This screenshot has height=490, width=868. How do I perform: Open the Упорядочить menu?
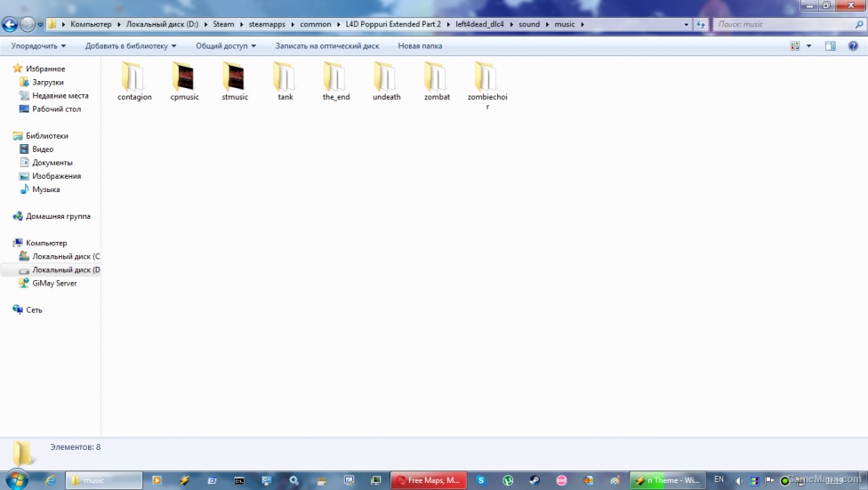click(38, 46)
